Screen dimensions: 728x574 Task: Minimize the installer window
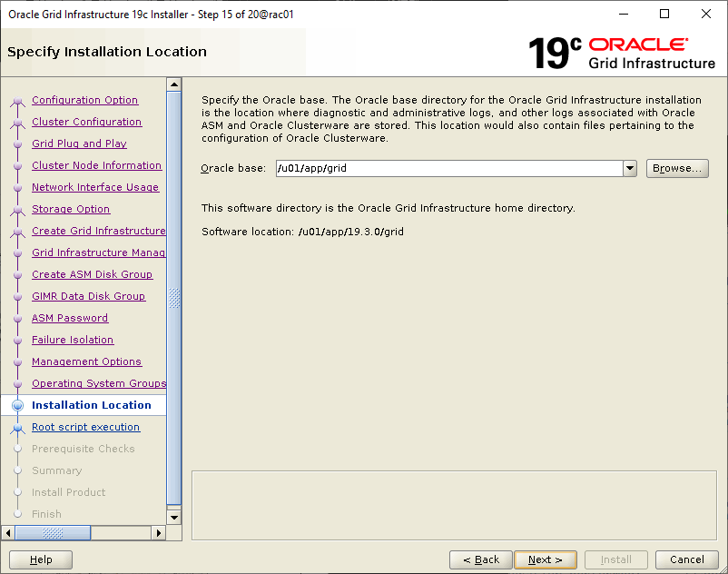coord(624,14)
